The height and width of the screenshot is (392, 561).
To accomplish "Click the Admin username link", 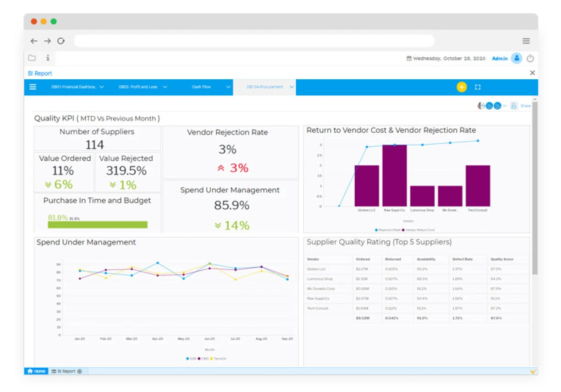I will (500, 59).
